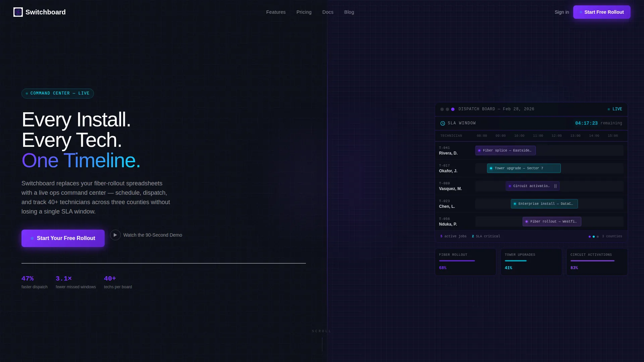Click the pause icon on the Circuit activation job
This screenshot has height=362, width=644.
click(x=555, y=186)
